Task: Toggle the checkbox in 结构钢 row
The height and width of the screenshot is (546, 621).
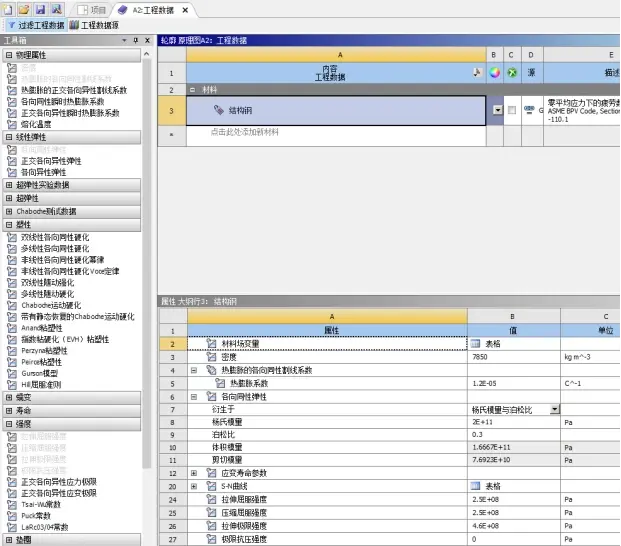Action: pos(512,110)
